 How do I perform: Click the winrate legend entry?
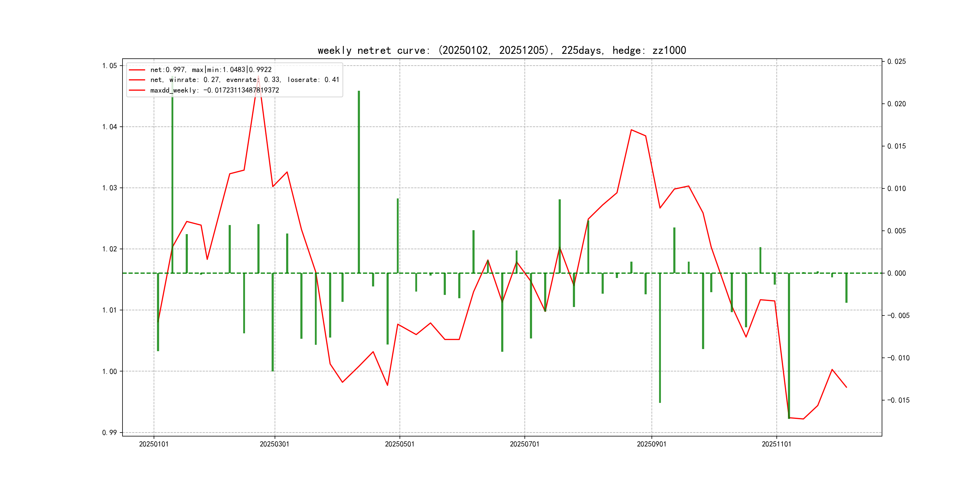[244, 80]
